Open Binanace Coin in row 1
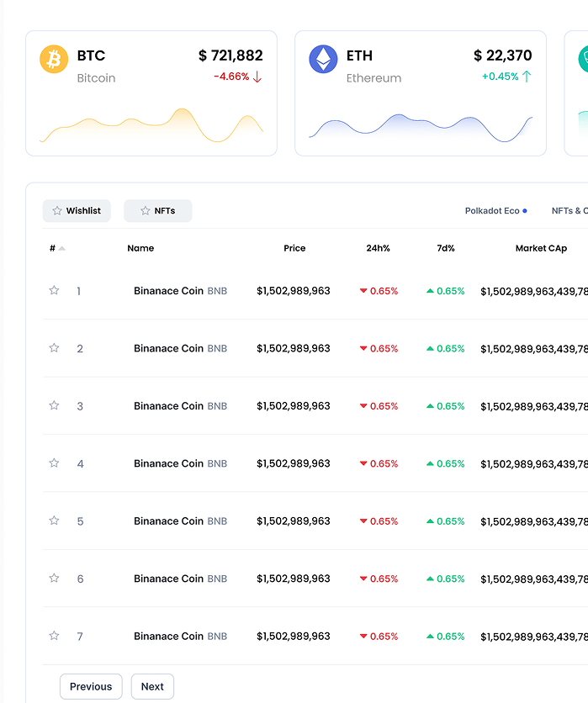The image size is (588, 703). (x=168, y=291)
